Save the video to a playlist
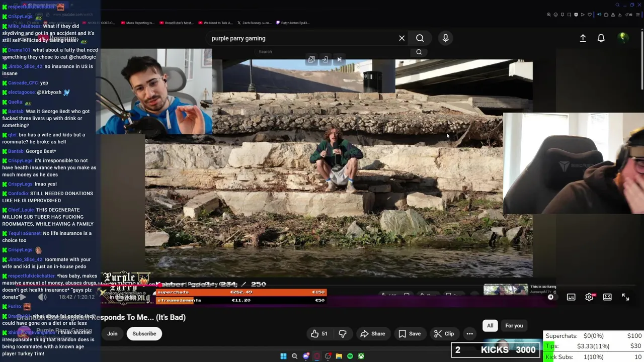The height and width of the screenshot is (362, 644). tap(410, 334)
